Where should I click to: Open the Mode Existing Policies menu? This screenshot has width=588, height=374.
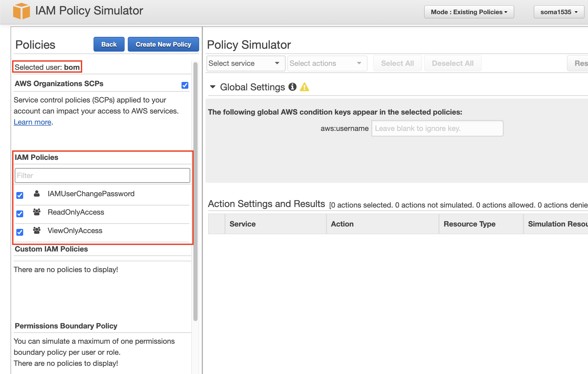point(469,12)
